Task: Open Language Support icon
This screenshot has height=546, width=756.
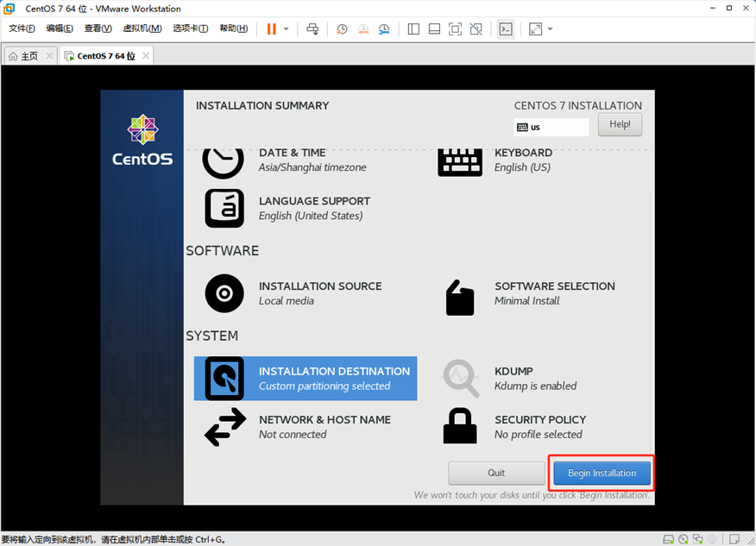Action: (224, 208)
